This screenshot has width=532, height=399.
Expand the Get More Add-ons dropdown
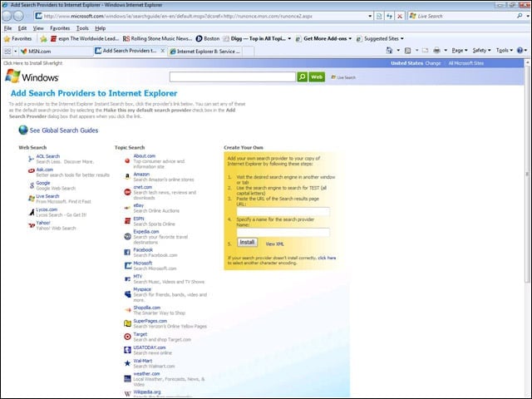point(350,39)
